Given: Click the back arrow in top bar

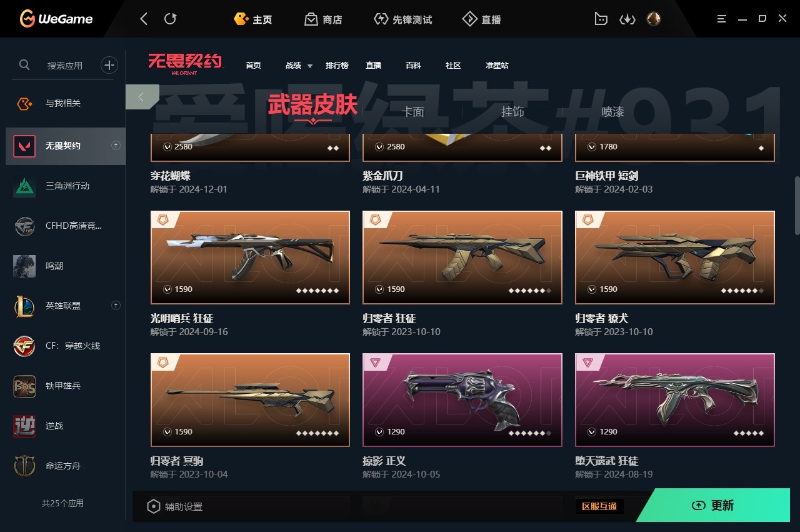Looking at the screenshot, I should click(x=144, y=19).
